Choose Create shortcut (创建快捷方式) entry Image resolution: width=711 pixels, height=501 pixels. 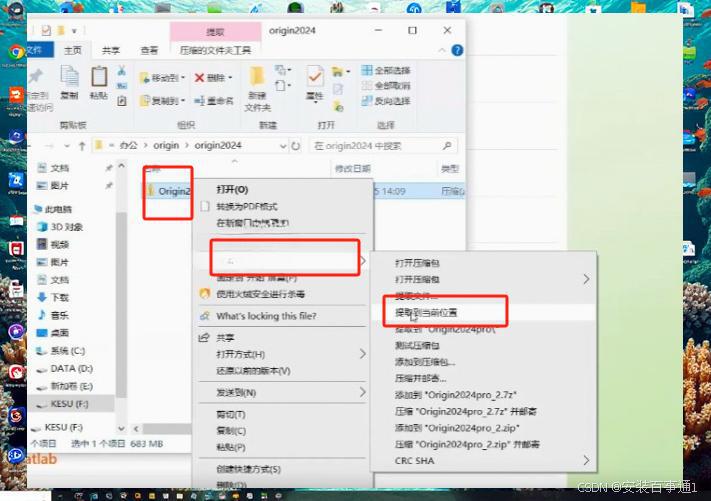coord(248,469)
